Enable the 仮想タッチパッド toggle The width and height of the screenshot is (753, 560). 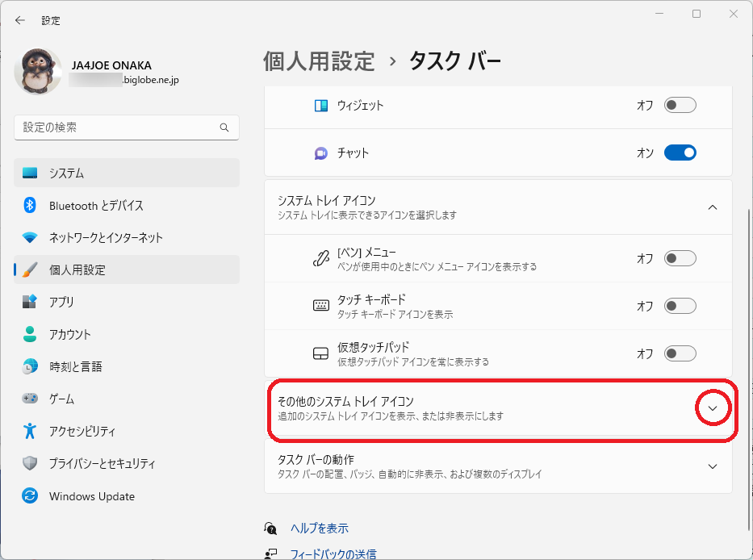(x=680, y=353)
